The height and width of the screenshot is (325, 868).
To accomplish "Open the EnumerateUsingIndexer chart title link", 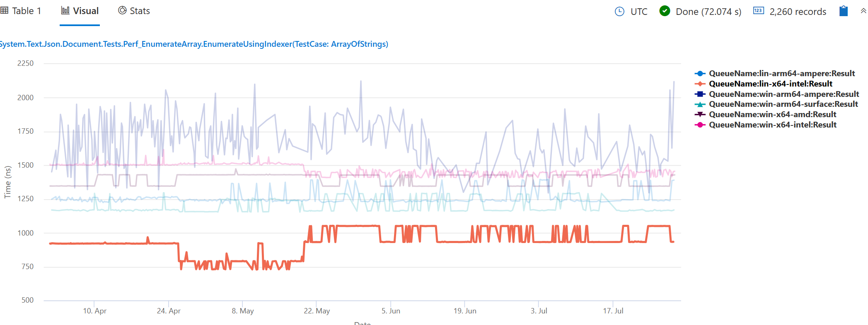I will [x=194, y=44].
